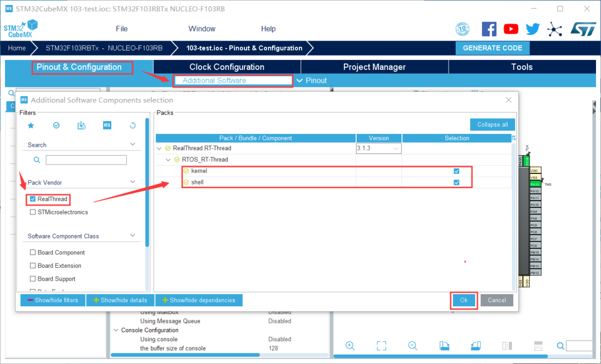Open the ST 10 years anniversary badge
The width and height of the screenshot is (601, 364).
(x=462, y=29)
